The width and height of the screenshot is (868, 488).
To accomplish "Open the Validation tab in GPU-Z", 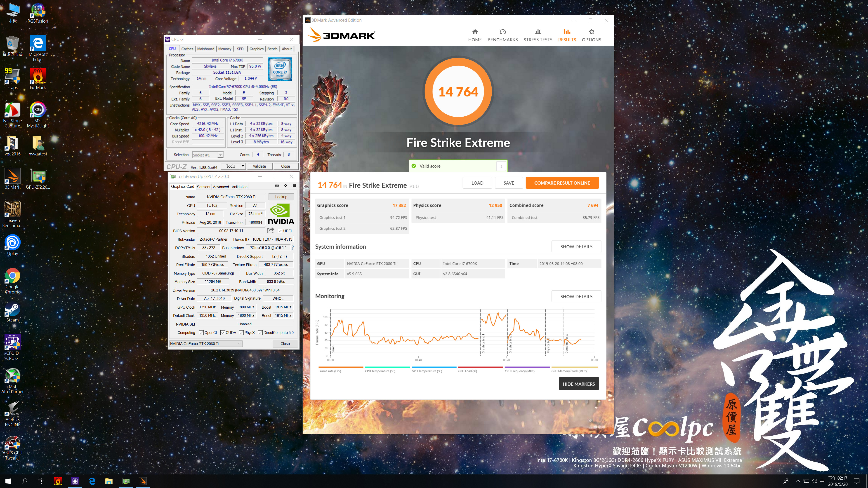I will (240, 187).
